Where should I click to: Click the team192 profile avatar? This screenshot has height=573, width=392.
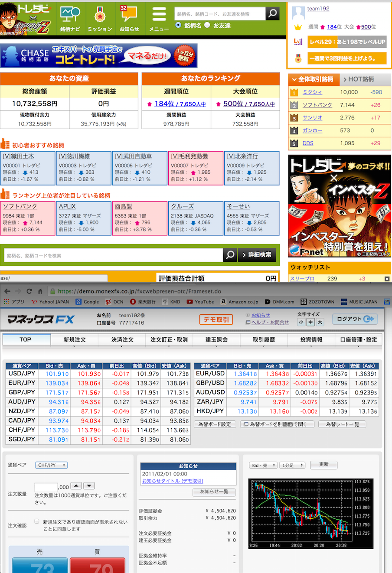pyautogui.click(x=298, y=13)
